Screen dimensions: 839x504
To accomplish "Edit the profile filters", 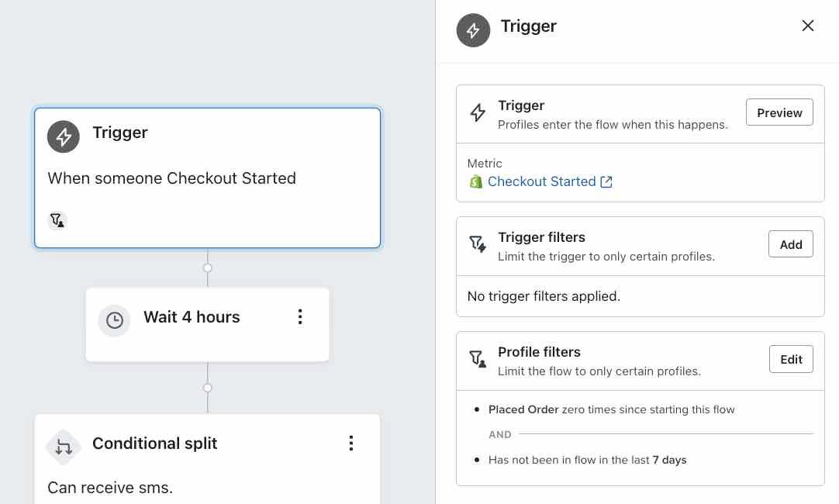I will coord(790,358).
